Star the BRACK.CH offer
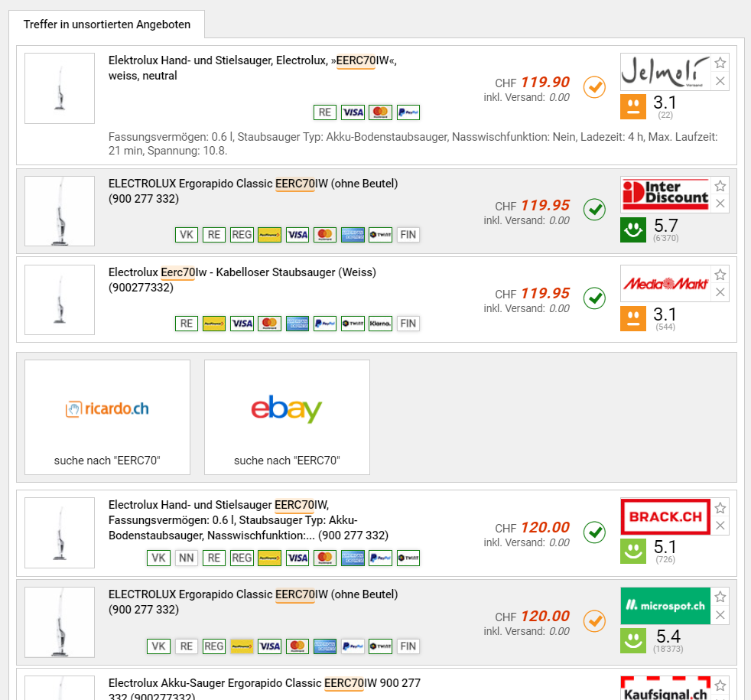 pyautogui.click(x=720, y=508)
